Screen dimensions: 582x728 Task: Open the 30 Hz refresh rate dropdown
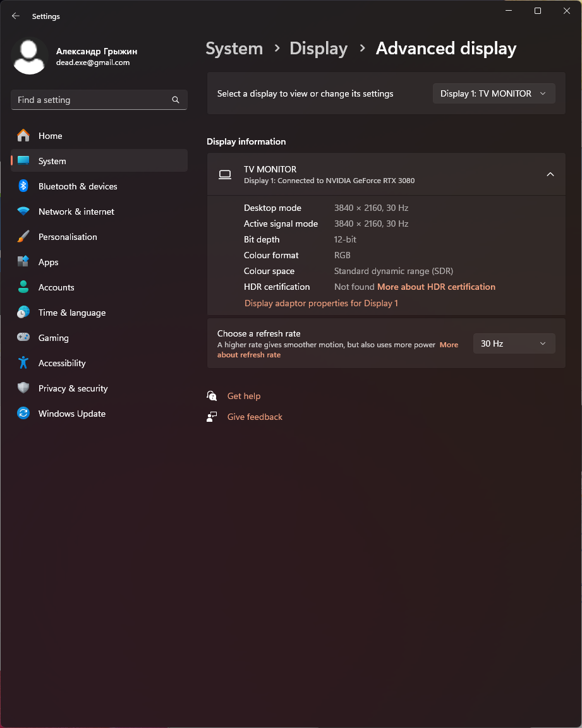click(514, 343)
